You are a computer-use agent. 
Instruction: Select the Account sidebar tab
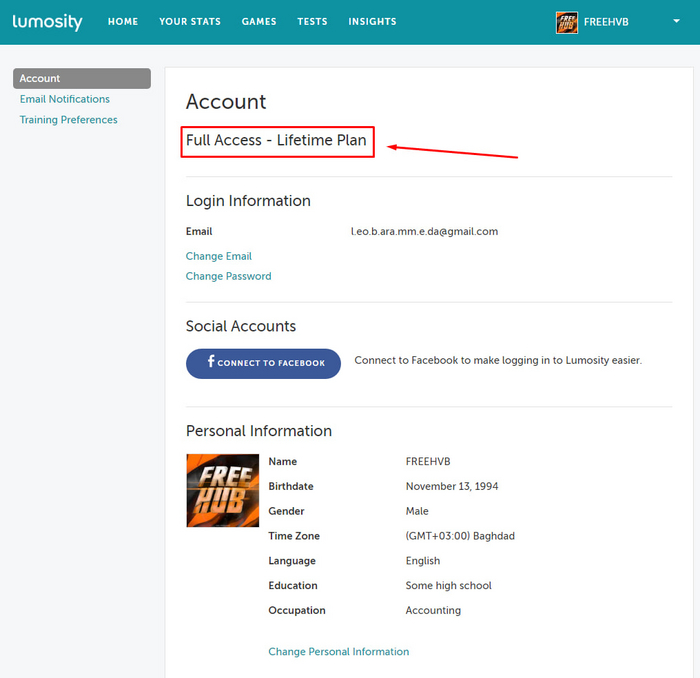pos(82,79)
